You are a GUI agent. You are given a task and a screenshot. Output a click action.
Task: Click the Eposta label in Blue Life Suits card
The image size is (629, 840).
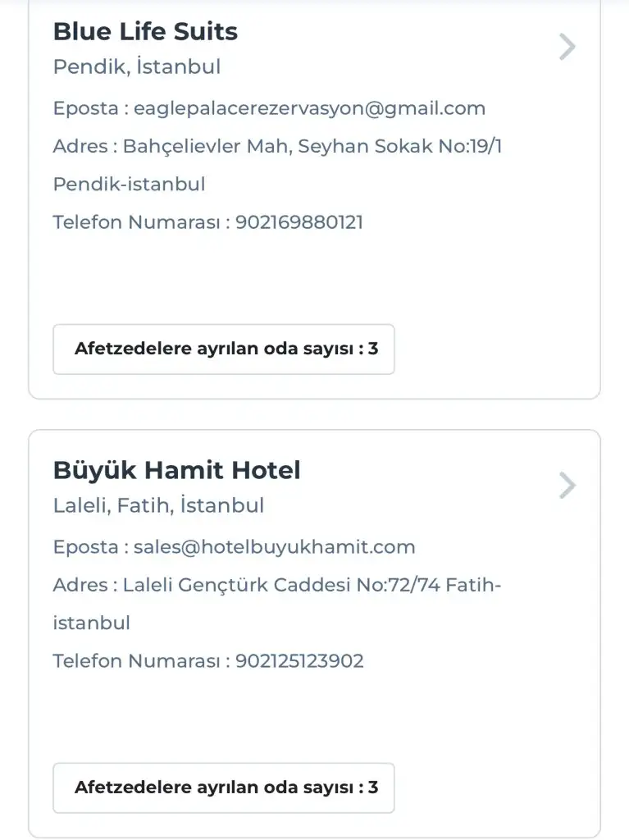click(x=85, y=108)
